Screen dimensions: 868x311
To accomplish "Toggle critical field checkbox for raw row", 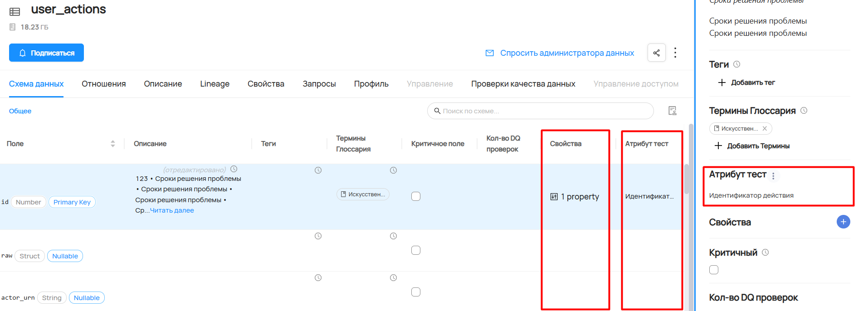I will pyautogui.click(x=416, y=250).
